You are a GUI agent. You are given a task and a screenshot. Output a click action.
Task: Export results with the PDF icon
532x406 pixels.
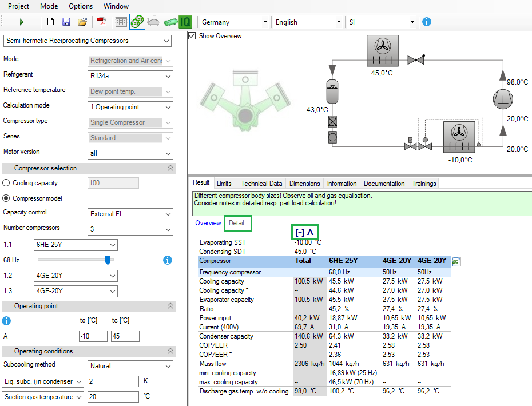pos(103,21)
